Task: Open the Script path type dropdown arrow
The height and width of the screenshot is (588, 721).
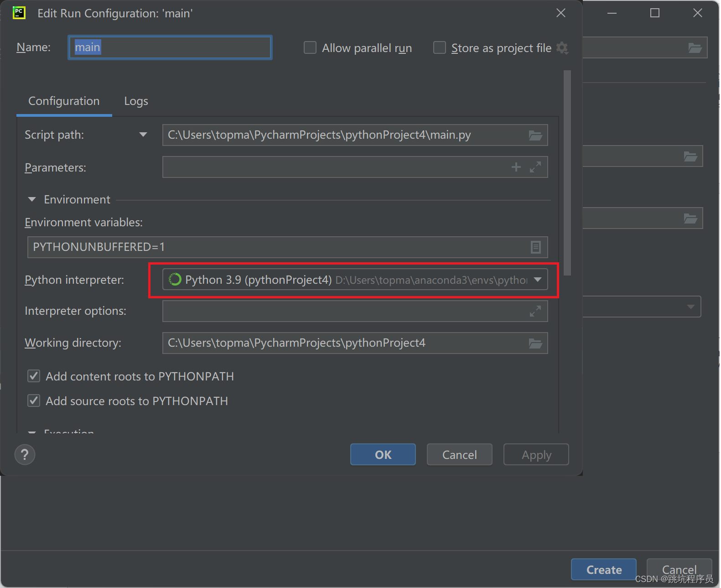Action: coord(143,135)
